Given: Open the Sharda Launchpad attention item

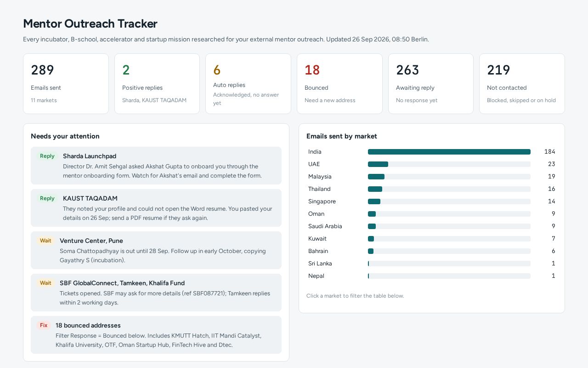Looking at the screenshot, I should pos(156,166).
